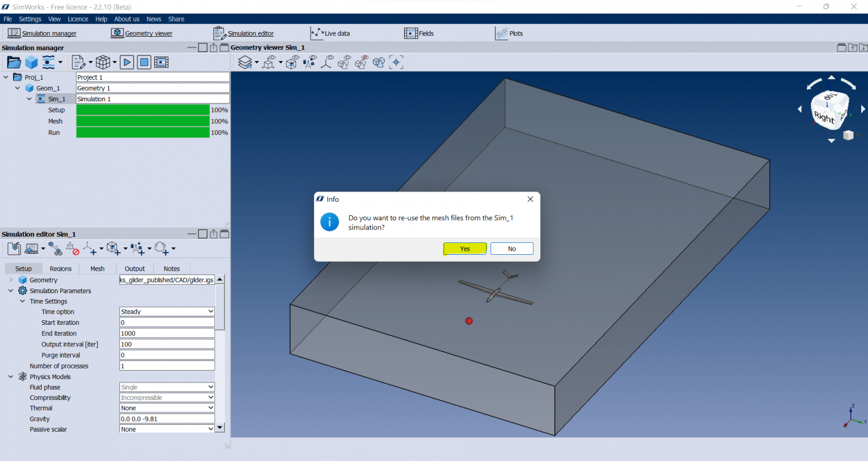This screenshot has width=868, height=461.
Task: Click the play button to run simulation
Action: (x=127, y=62)
